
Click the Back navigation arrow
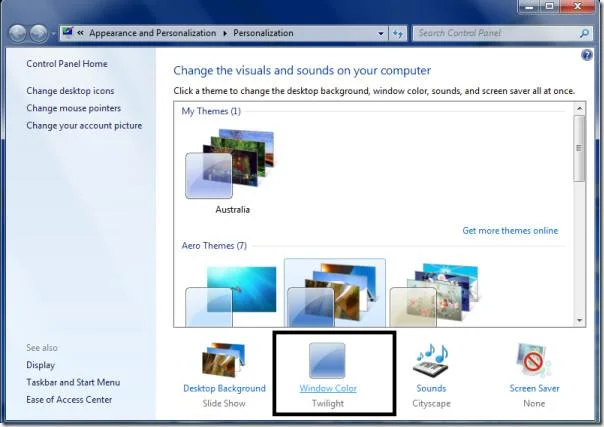point(17,33)
